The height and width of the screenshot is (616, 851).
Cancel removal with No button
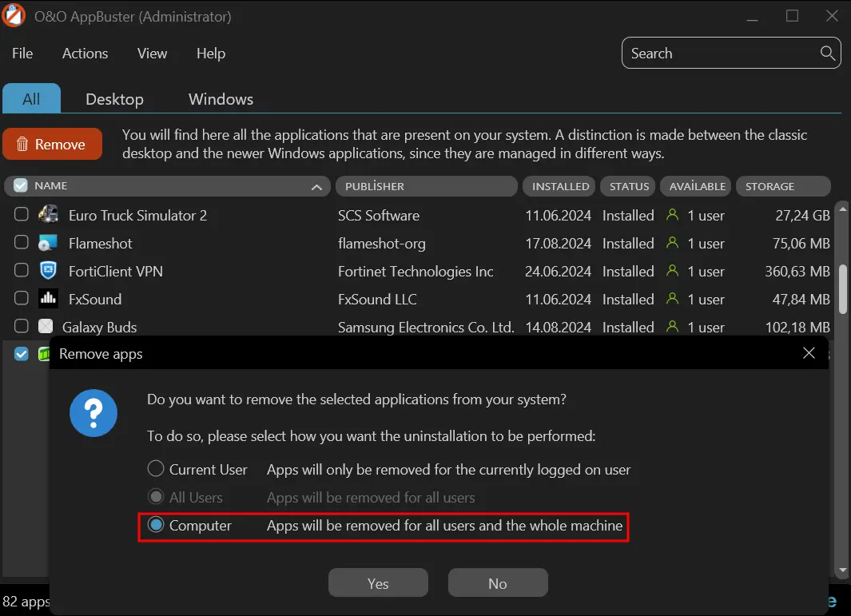[498, 583]
